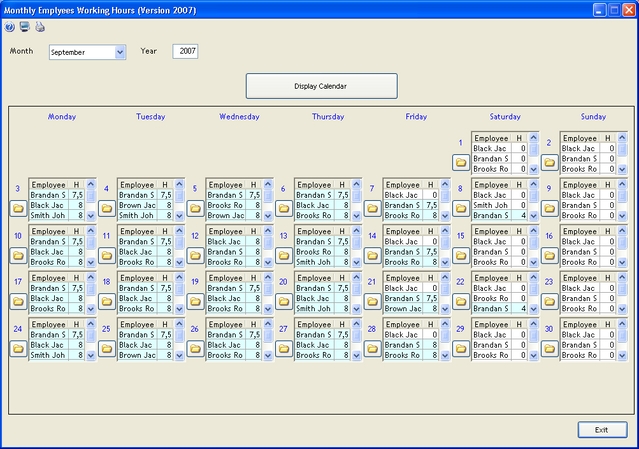Click Brandan S hours 4 in day 22
The height and width of the screenshot is (449, 639).
pyautogui.click(x=519, y=309)
